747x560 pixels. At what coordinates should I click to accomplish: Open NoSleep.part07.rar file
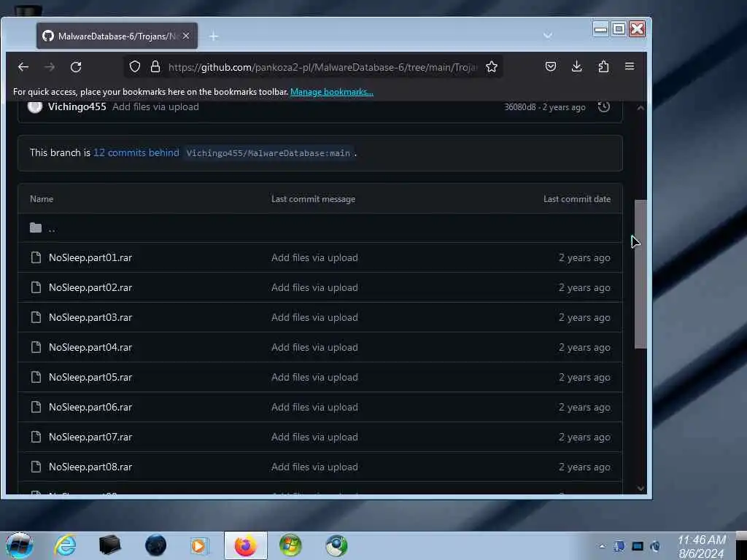[90, 437]
